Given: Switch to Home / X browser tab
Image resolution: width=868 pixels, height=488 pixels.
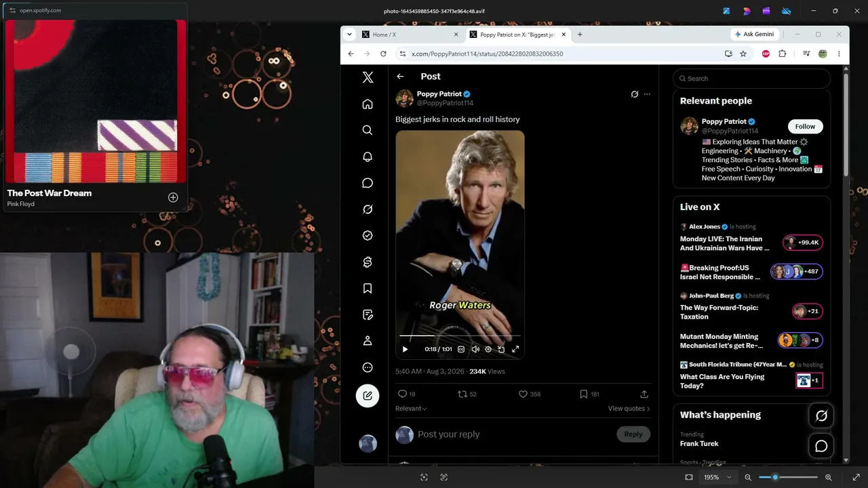Looking at the screenshot, I should (411, 35).
